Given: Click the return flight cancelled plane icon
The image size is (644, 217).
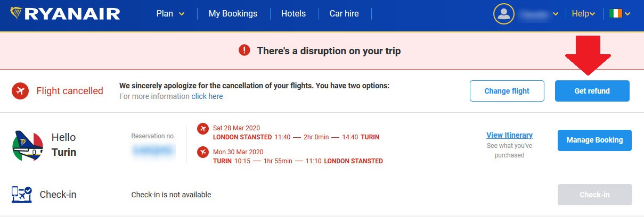Looking at the screenshot, I should 202,152.
